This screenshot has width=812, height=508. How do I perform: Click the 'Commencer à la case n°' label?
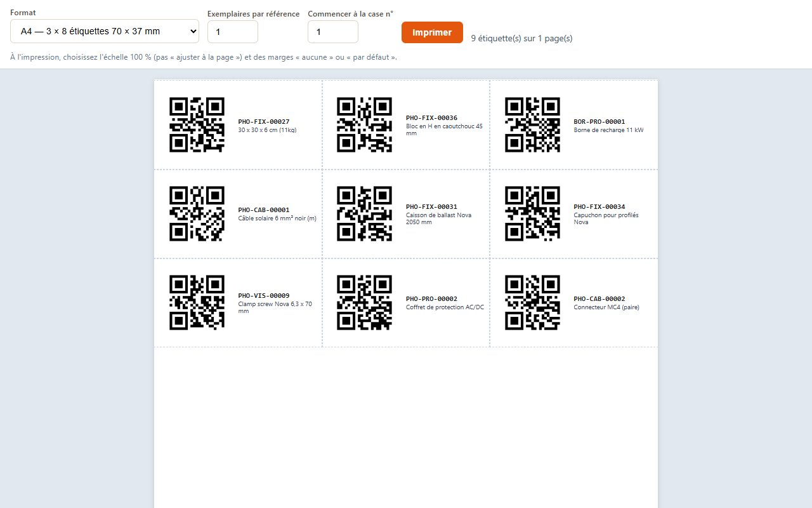pyautogui.click(x=350, y=13)
